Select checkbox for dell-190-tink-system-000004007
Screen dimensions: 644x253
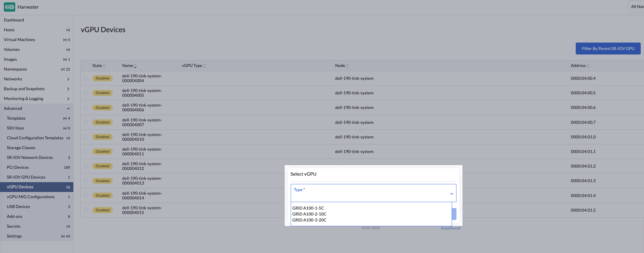click(x=86, y=122)
